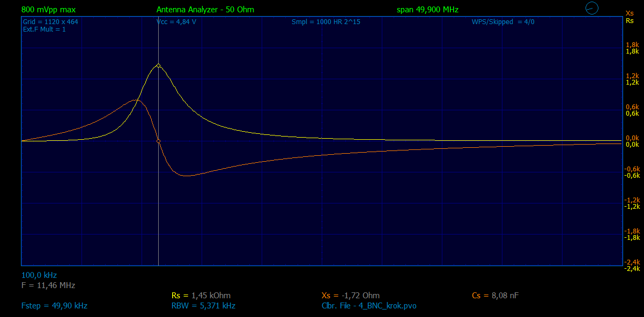Click the 'span 49,900 MHz' label
This screenshot has height=317, width=644.
point(427,10)
